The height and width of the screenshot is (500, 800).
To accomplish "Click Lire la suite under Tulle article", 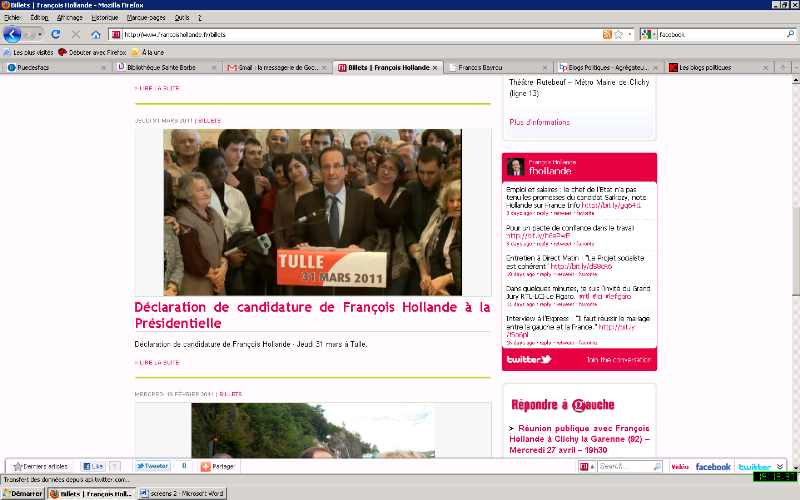I will tap(157, 362).
